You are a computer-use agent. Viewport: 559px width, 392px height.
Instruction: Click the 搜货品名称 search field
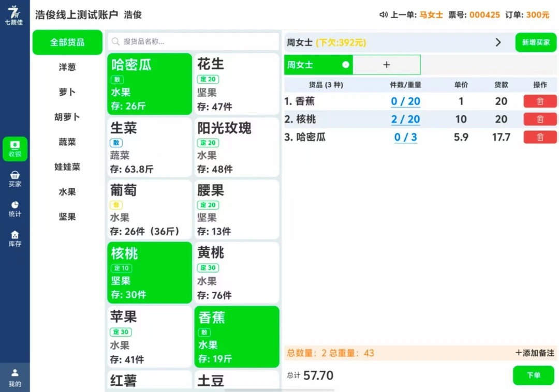click(x=193, y=41)
